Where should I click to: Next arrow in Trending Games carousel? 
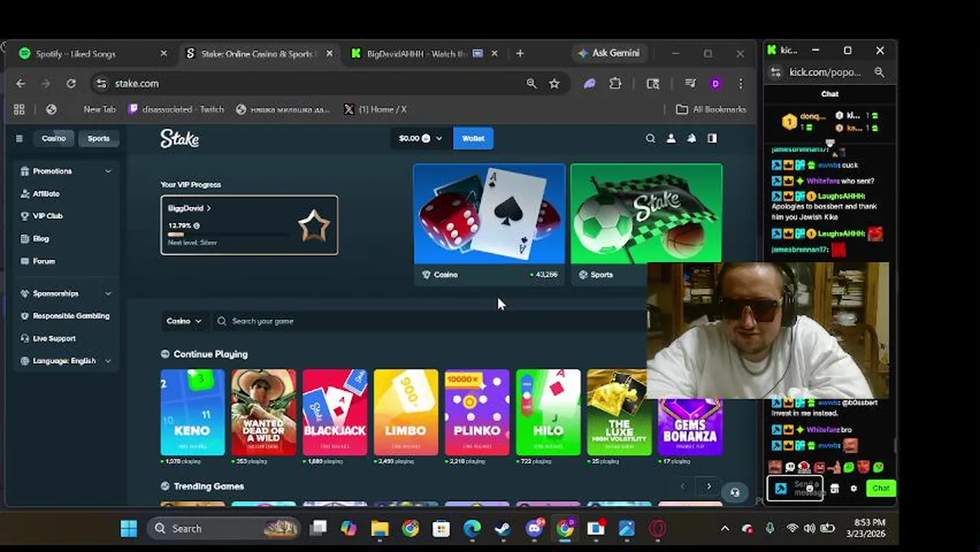709,486
